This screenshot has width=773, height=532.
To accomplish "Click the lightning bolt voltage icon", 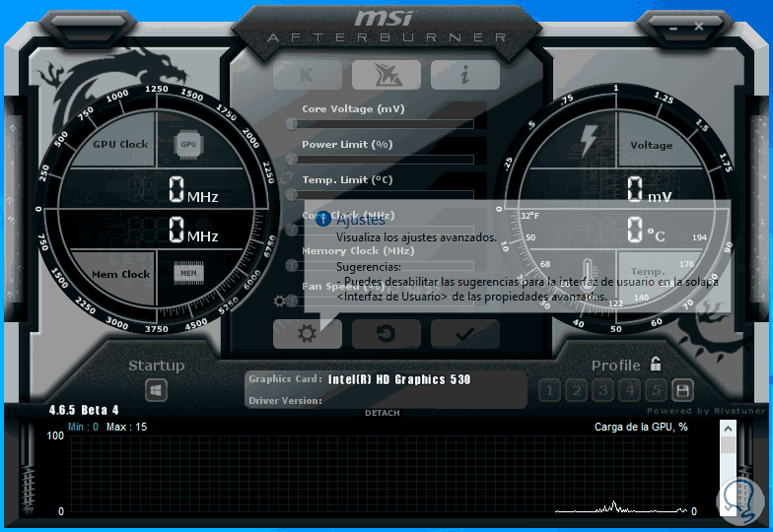I will [x=589, y=140].
